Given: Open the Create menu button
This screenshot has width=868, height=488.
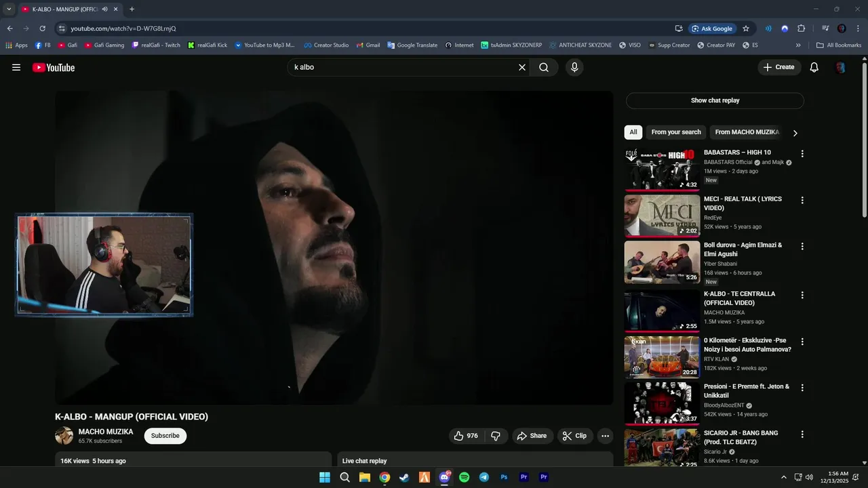Looking at the screenshot, I should click(779, 67).
